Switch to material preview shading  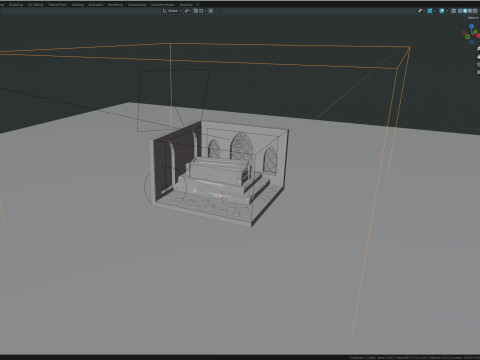point(470,11)
